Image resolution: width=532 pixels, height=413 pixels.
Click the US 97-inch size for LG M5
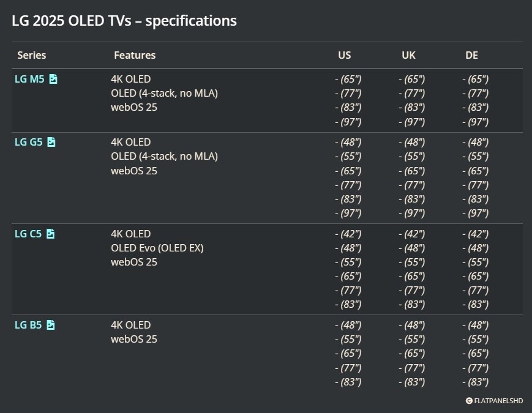pos(348,122)
